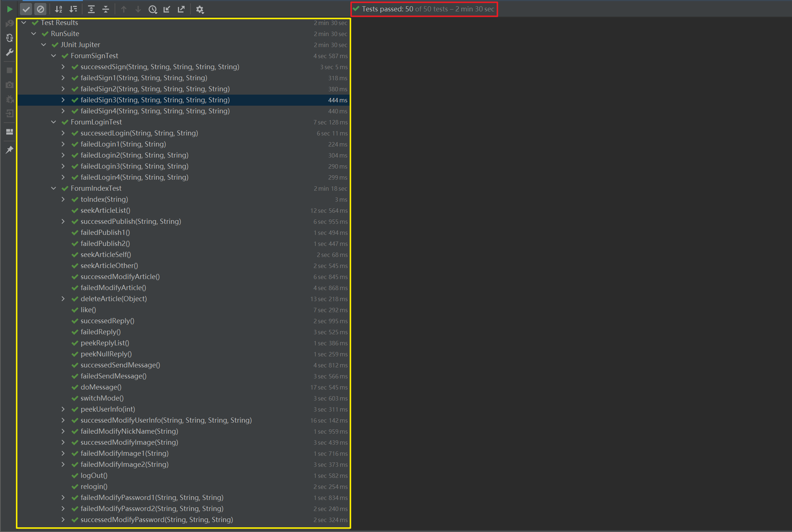Toggle the auto-test rerun sidebar icon

point(10,38)
